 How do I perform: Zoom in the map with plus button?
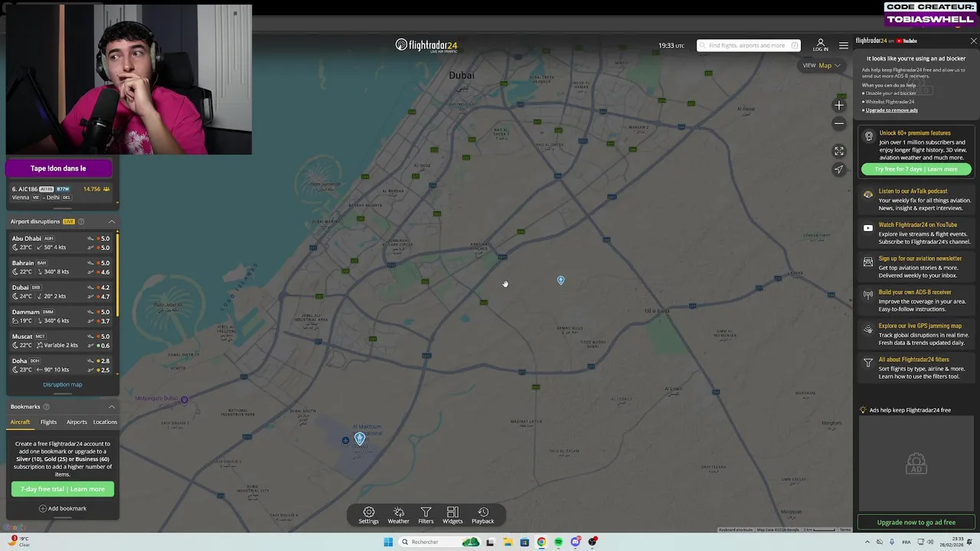(839, 106)
